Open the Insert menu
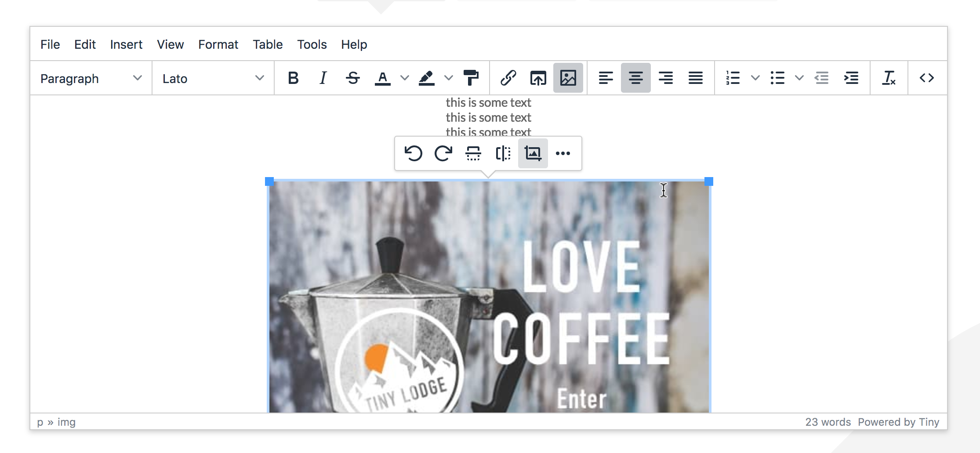 pos(126,44)
